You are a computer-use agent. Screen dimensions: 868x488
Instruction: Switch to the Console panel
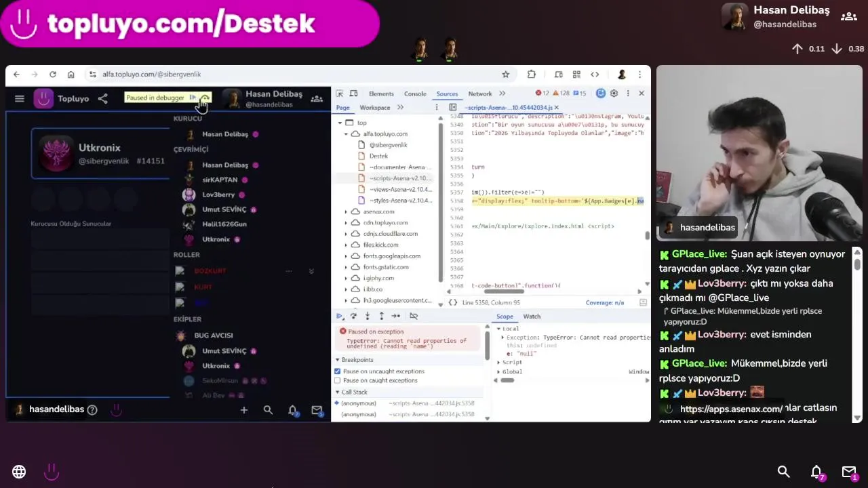[x=415, y=94]
